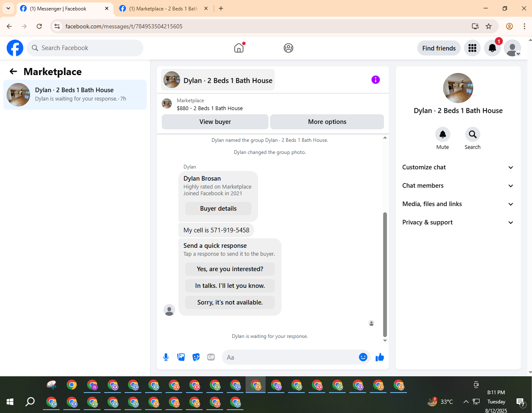
Task: Bookmark this page with star icon
Action: click(x=489, y=26)
